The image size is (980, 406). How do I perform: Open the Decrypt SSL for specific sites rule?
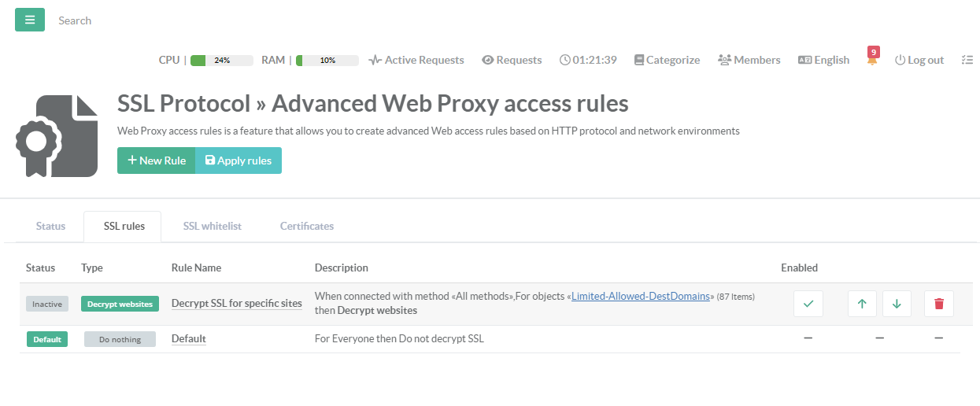(x=236, y=303)
